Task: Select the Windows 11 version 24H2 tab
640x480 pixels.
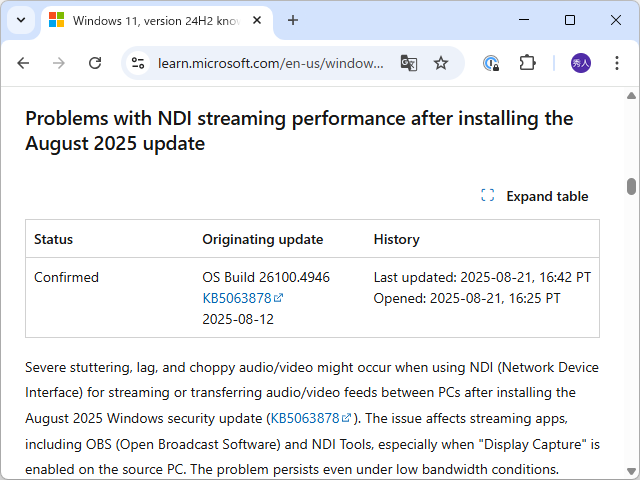Action: 150,20
